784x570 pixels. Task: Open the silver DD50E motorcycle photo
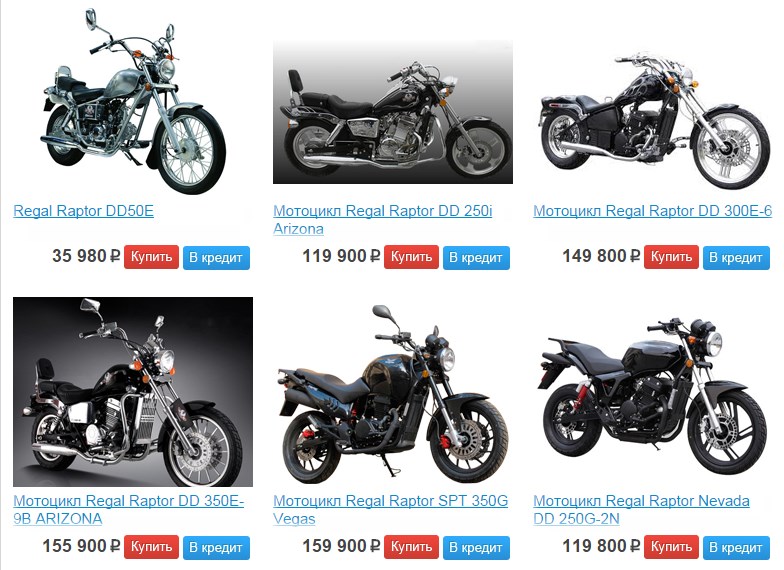pyautogui.click(x=133, y=102)
